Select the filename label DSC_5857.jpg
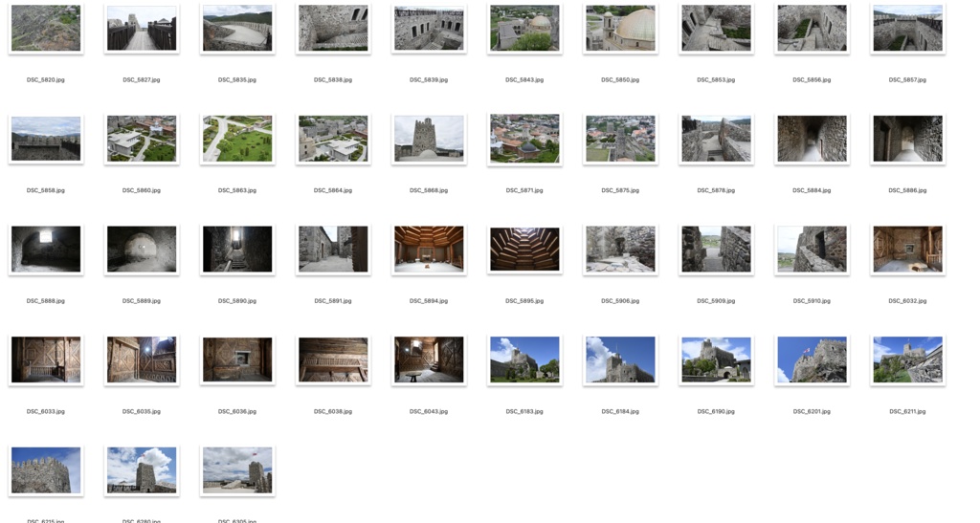Screen dimensions: 980x523 pos(907,80)
